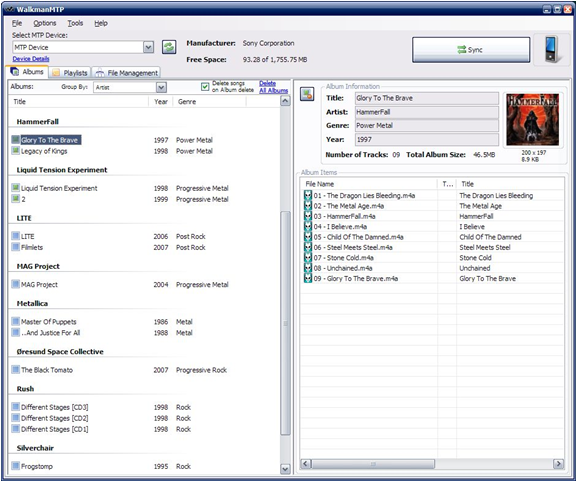Select 09 - Glory To The Brave.m4a file
This screenshot has height=483, width=578.
356,278
